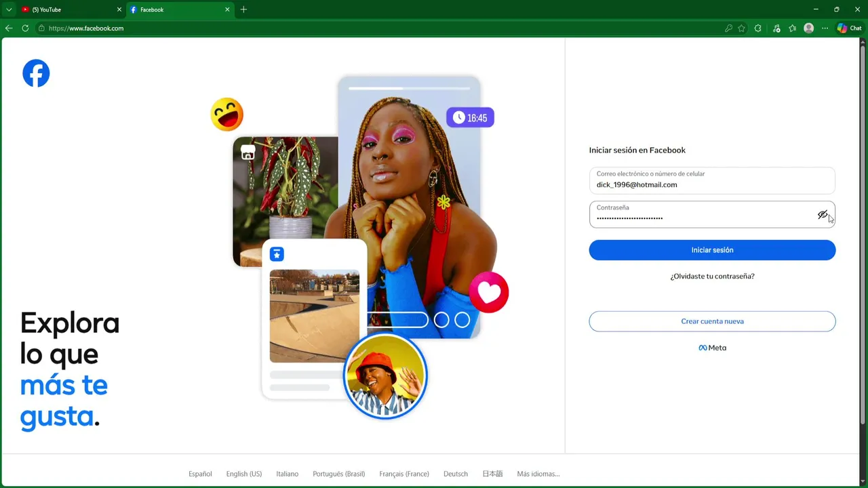Open Copilot Chat panel
Screen dimensions: 868x488
(850, 28)
